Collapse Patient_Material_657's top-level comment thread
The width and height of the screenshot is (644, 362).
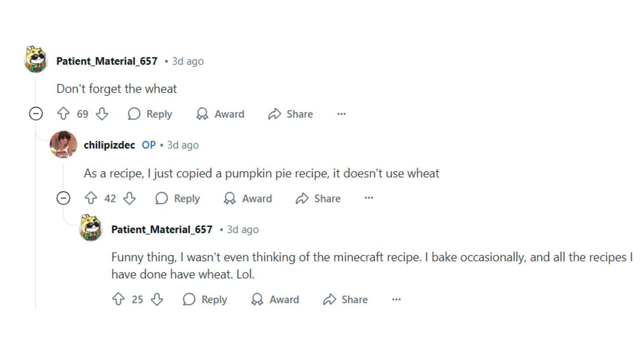[x=36, y=114]
